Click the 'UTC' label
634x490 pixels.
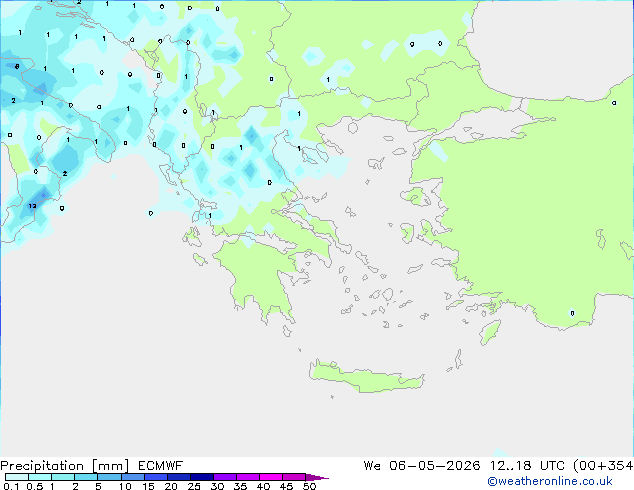coord(552,466)
